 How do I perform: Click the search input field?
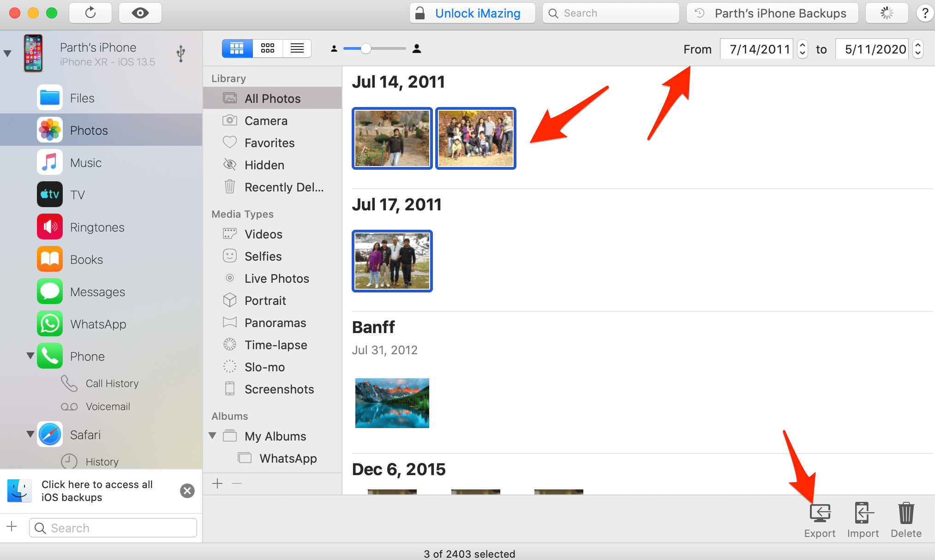(611, 12)
